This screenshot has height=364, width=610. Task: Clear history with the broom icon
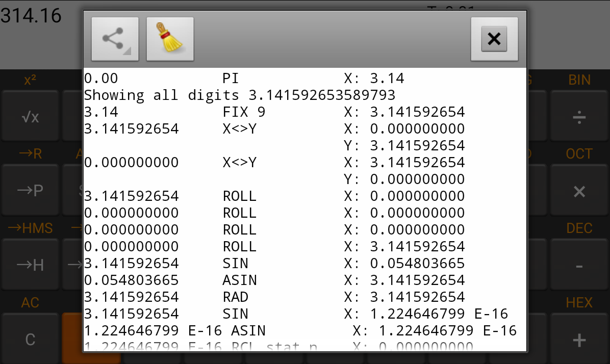(x=170, y=39)
